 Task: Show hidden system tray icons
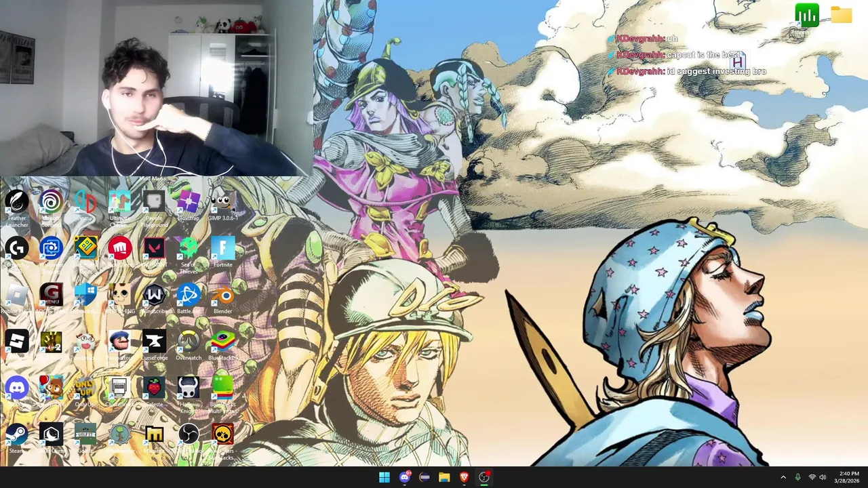[783, 477]
